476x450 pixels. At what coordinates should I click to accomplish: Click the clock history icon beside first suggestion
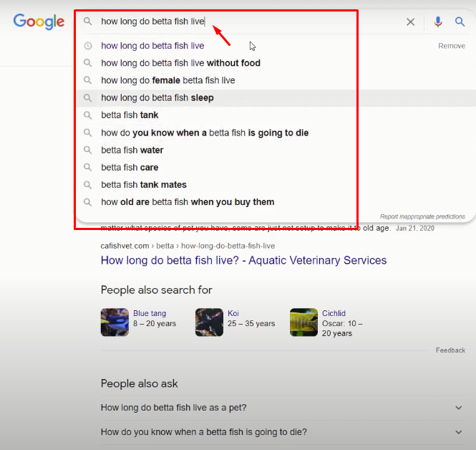click(88, 46)
